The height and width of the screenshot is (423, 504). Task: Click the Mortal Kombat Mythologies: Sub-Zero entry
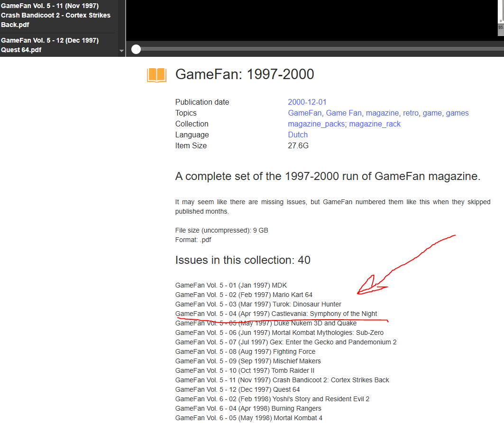tap(279, 333)
